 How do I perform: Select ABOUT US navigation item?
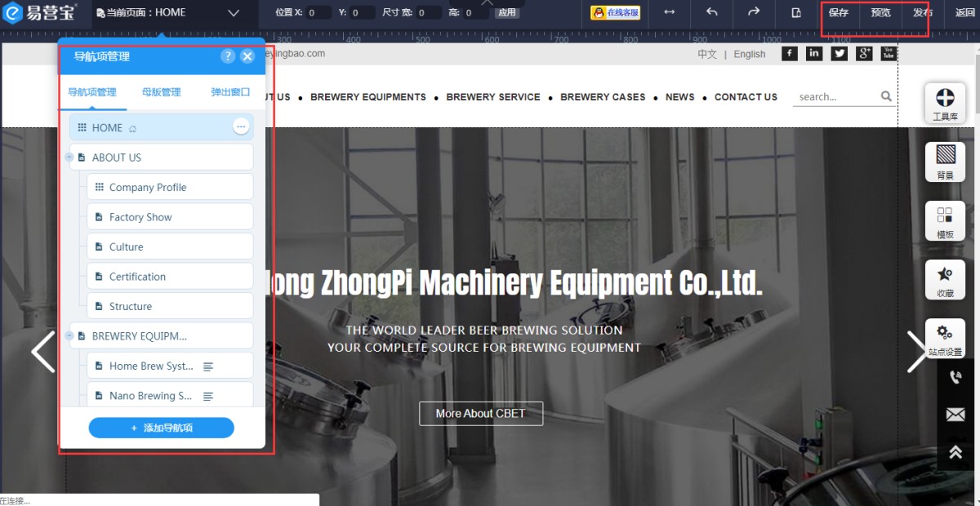[161, 158]
